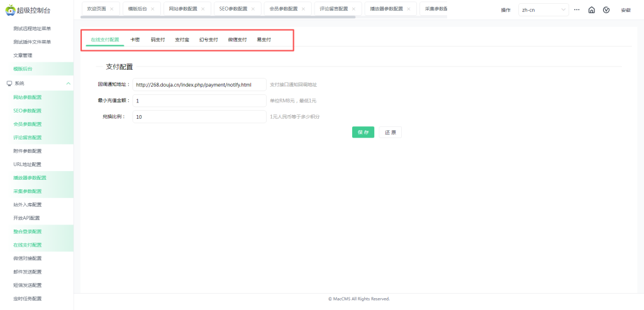Select the 易支付 payment sub-tab
Screen dimensions: 644x310
[x=264, y=40]
